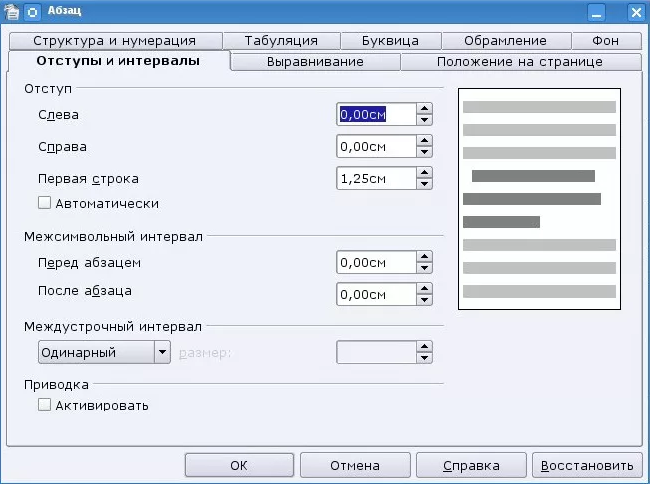Click the Отмена button
Screen dimensions: 650x484
pos(355,465)
